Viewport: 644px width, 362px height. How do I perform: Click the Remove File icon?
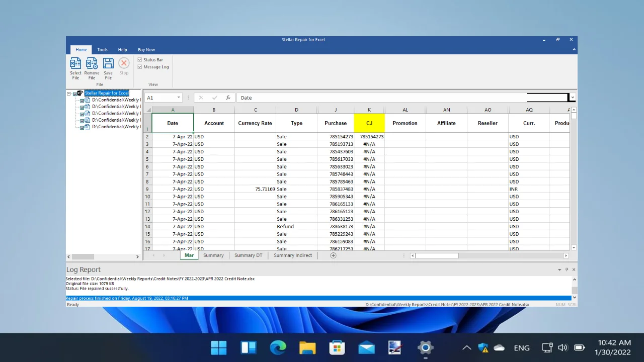point(92,63)
